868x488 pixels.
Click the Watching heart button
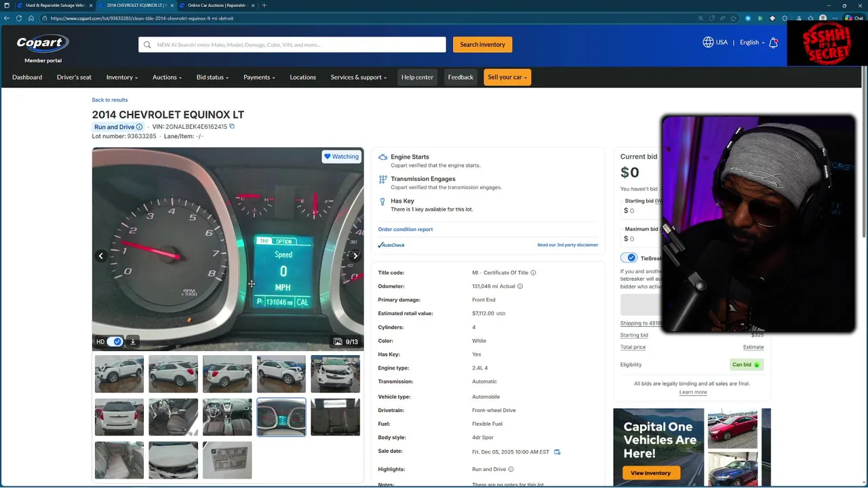[341, 157]
